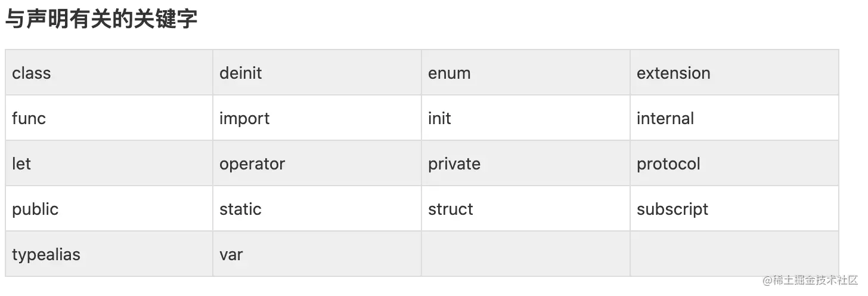Viewport: 868px width, 296px height.
Task: Click the 'enum' keyword
Action: coord(449,73)
